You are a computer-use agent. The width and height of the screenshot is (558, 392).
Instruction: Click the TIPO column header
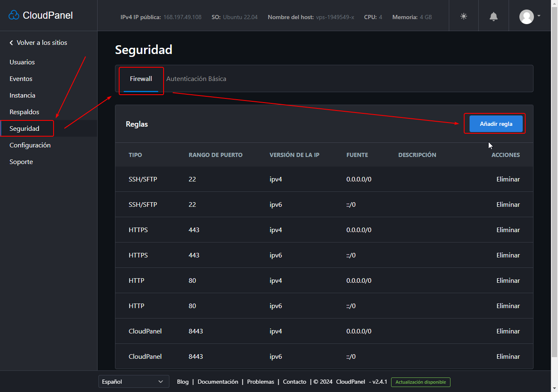click(x=135, y=155)
